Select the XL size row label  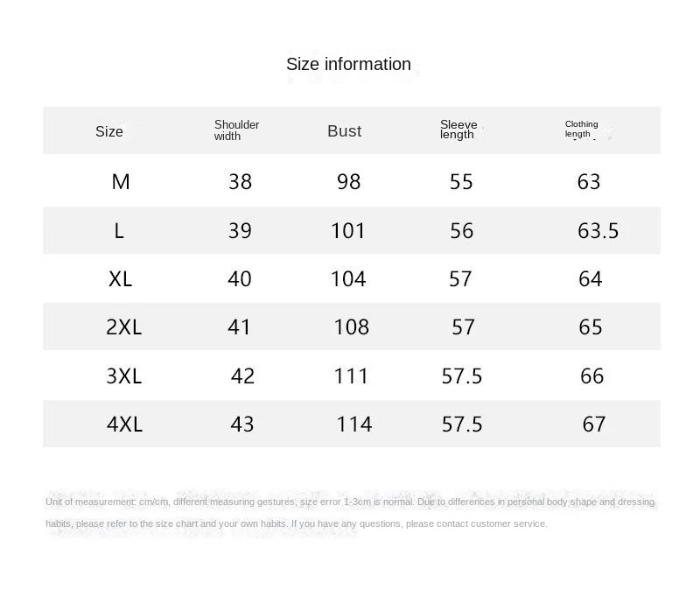click(x=120, y=278)
